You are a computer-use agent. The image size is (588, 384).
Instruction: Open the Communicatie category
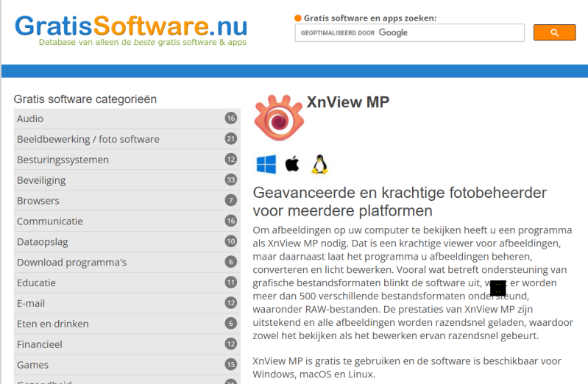127,221
